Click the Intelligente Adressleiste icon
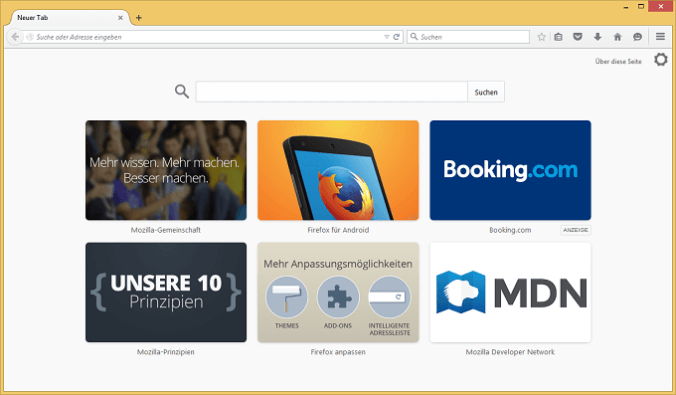This screenshot has height=395, width=676. 389,297
